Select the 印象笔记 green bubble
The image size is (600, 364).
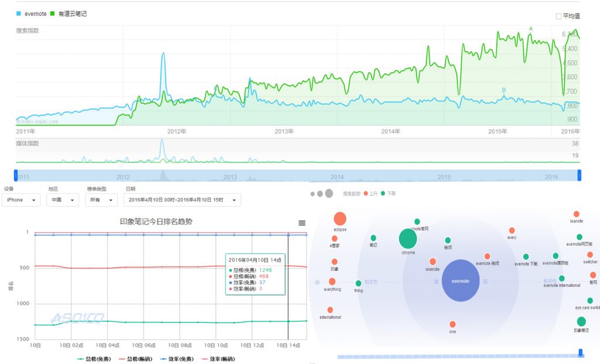click(581, 321)
